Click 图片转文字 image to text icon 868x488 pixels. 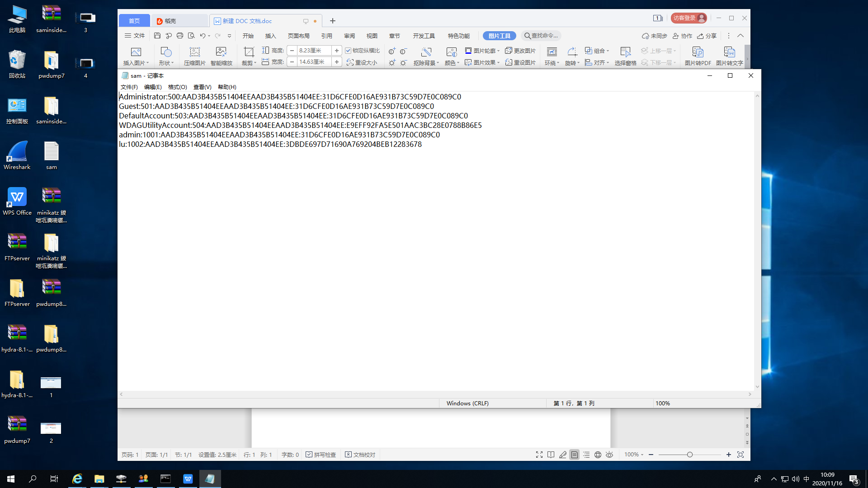729,52
